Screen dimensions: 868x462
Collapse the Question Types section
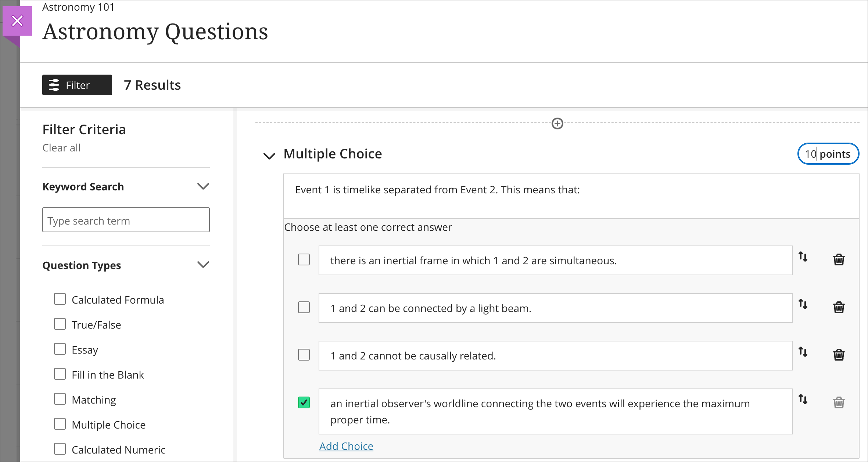click(x=203, y=265)
